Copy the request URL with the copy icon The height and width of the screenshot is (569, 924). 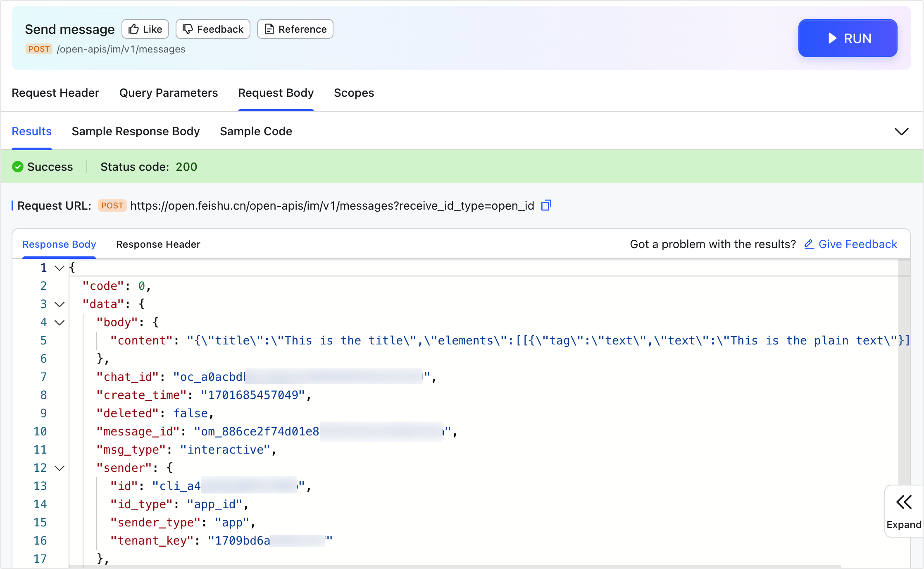coord(546,206)
